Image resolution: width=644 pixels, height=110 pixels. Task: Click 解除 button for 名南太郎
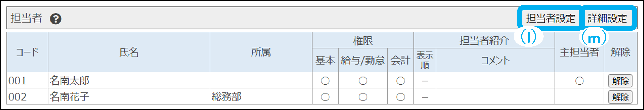(620, 81)
